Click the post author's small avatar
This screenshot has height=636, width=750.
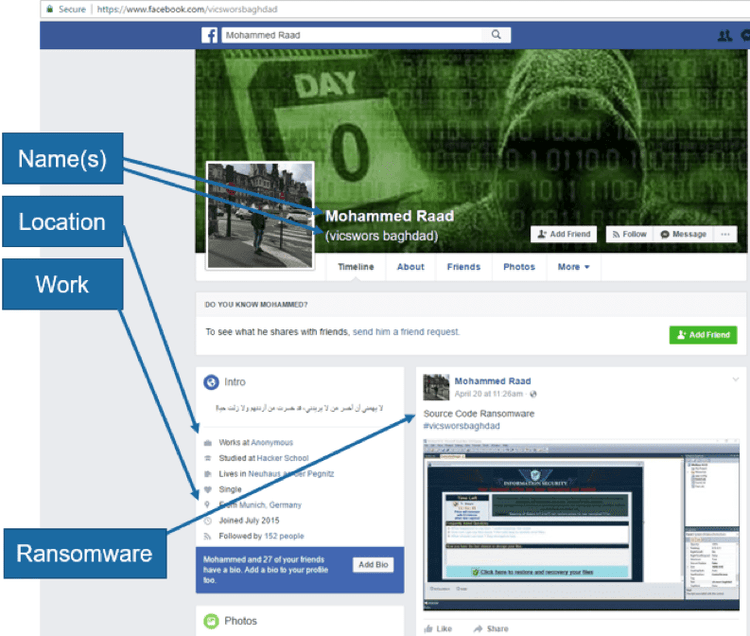435,387
